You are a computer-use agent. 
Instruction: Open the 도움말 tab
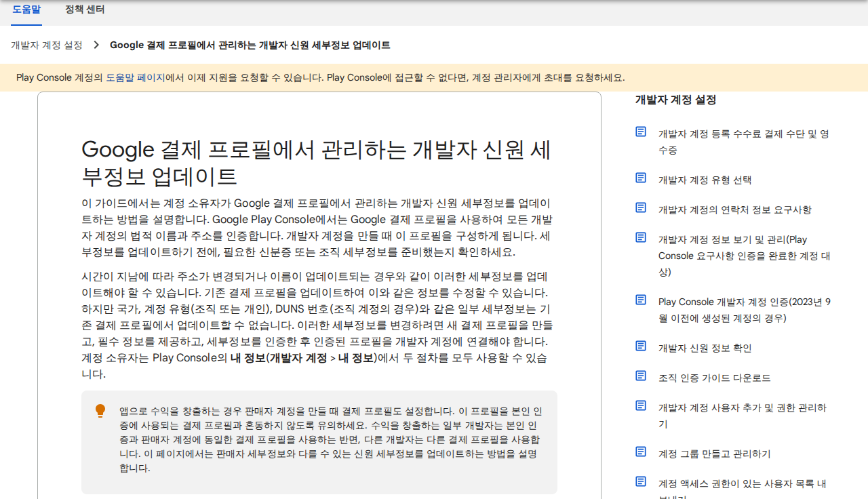[26, 9]
